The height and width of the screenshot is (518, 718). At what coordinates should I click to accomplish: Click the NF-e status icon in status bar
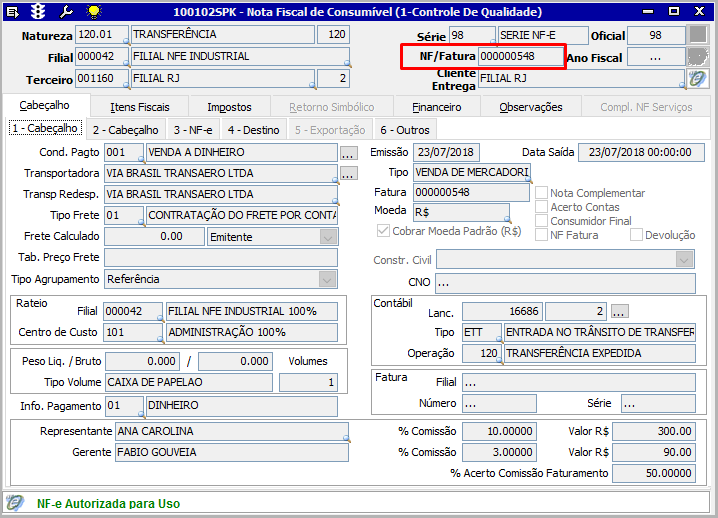click(15, 503)
